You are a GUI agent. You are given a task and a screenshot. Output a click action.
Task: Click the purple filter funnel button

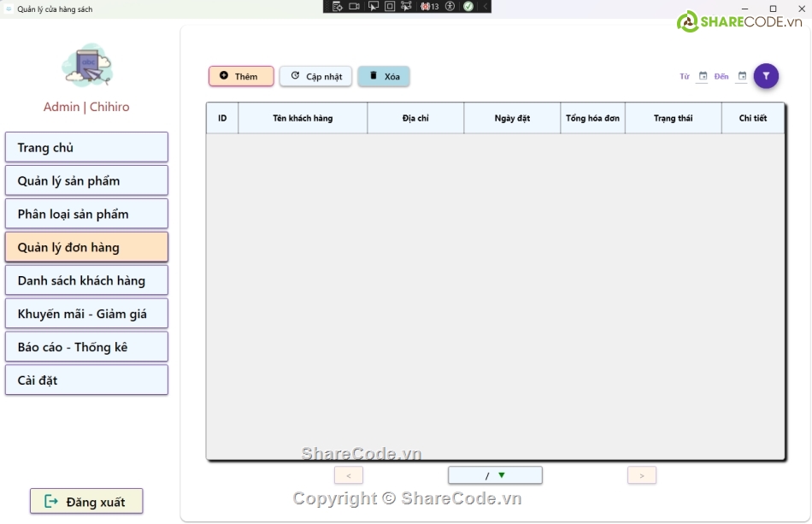coord(766,76)
